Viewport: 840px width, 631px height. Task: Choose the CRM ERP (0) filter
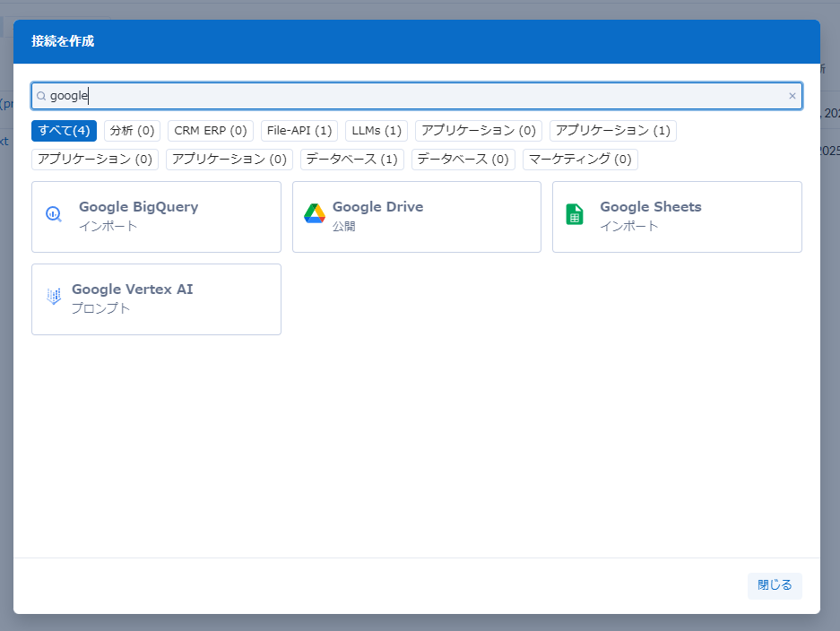tap(211, 131)
